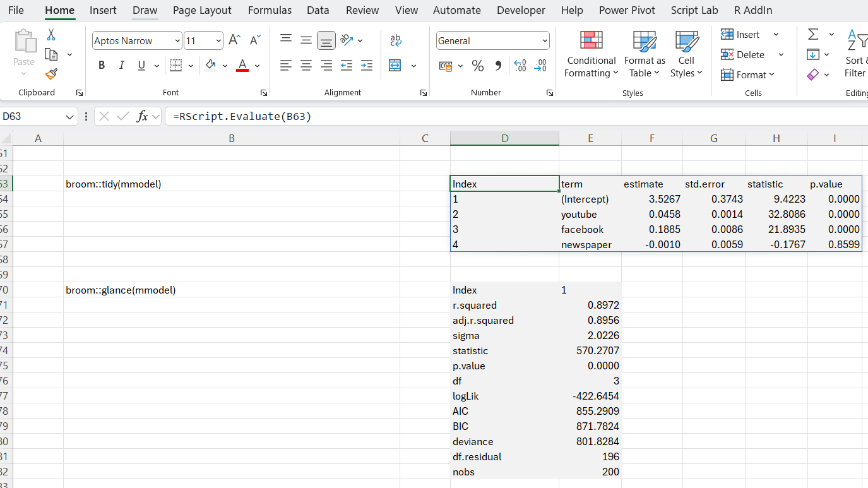Click into the formula bar

[x=516, y=117]
